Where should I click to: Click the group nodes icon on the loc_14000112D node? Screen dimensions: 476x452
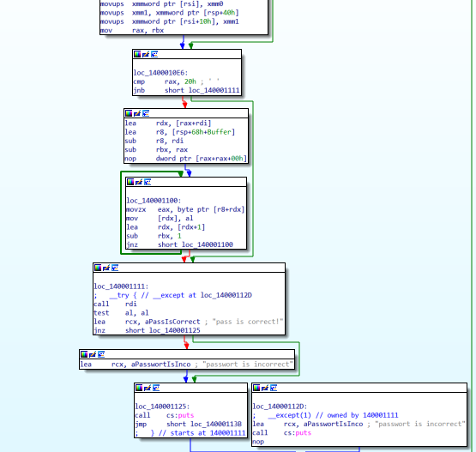click(x=274, y=388)
